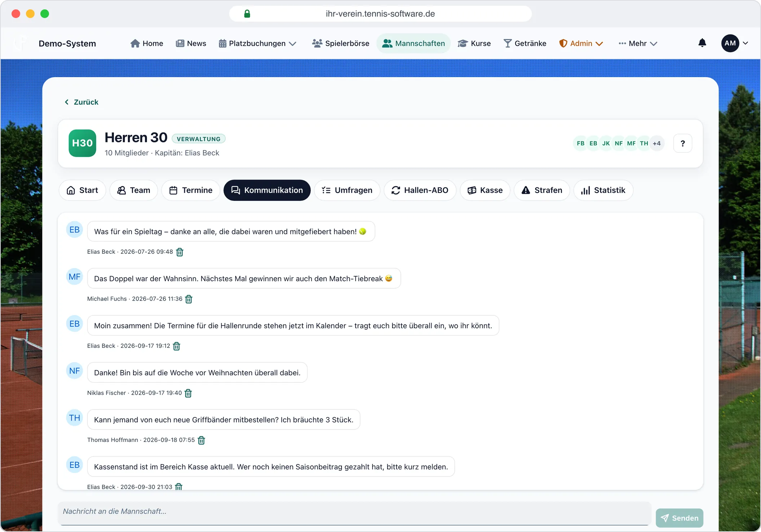
Task: Delete Elias Beck's 19:12 message
Action: click(177, 346)
